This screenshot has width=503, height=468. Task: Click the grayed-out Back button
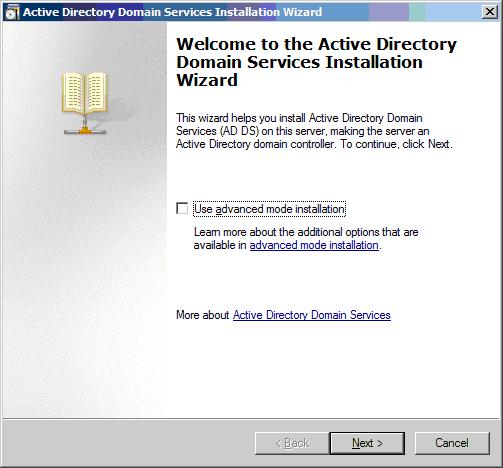tap(292, 443)
